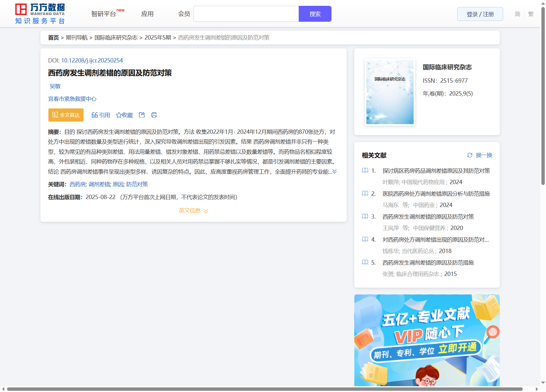
Task: Expand the 英文信息 section
Action: coord(193,211)
